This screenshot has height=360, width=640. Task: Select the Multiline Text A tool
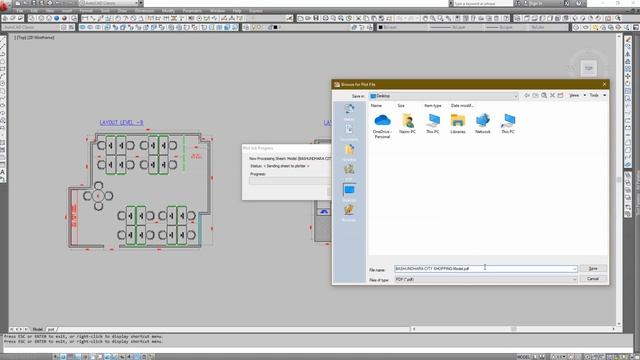coord(2,172)
